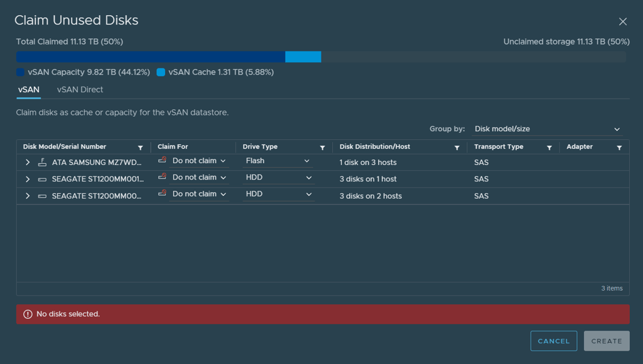Click the '3 disks on 1 host' cell
This screenshot has height=364, width=643.
[368, 179]
